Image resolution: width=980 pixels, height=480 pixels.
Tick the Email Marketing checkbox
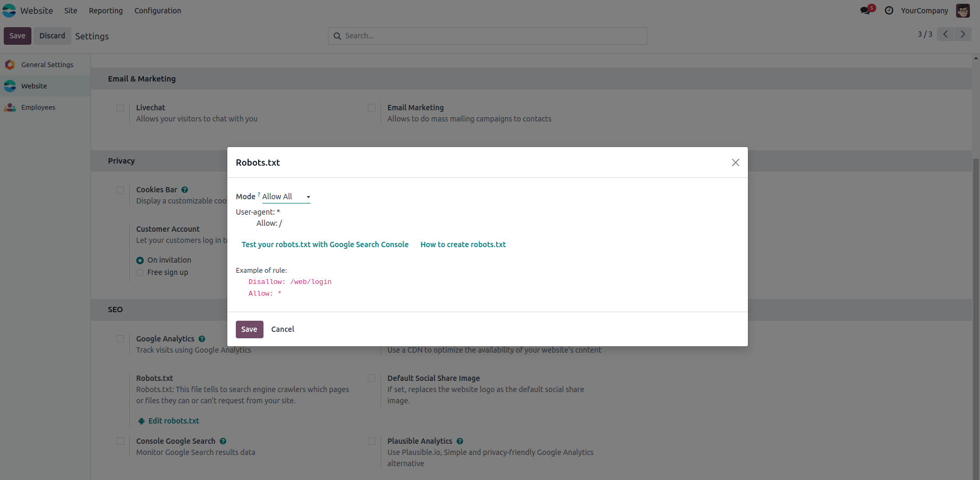[372, 108]
